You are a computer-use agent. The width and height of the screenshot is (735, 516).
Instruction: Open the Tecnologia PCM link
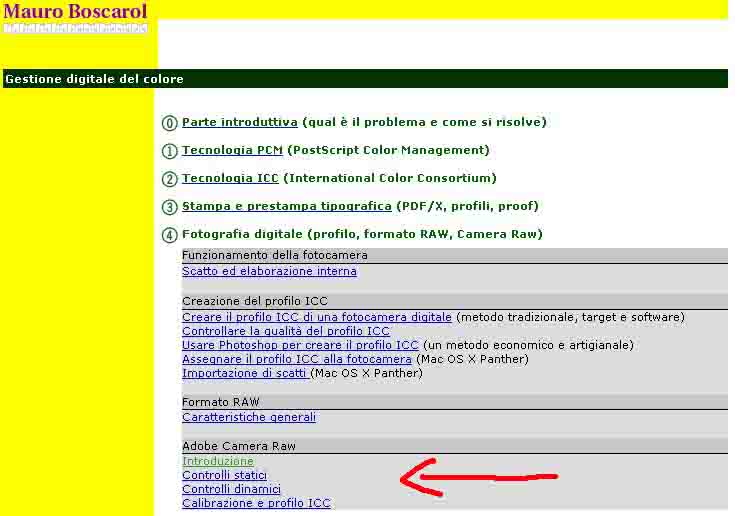pyautogui.click(x=232, y=150)
